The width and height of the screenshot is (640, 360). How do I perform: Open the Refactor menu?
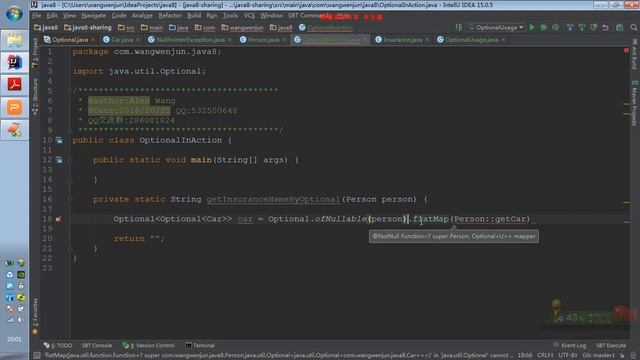[170, 16]
